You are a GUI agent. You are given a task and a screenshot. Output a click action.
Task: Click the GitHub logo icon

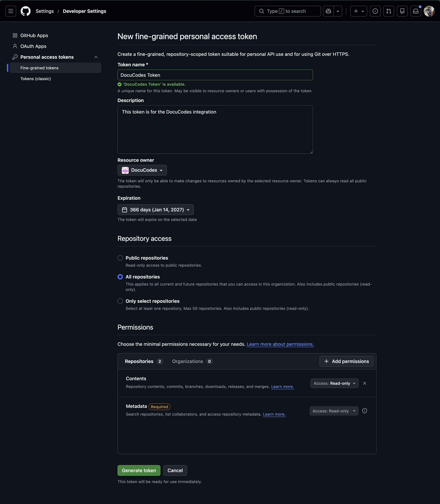26,11
